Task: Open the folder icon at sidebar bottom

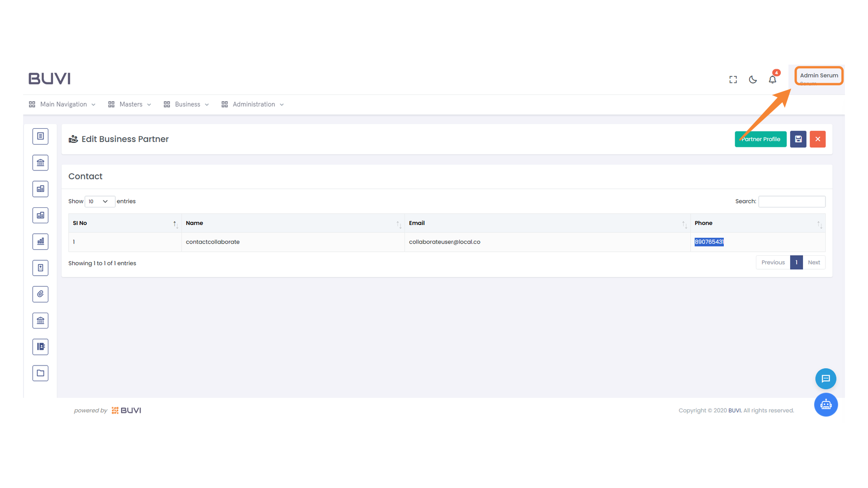Action: point(40,373)
